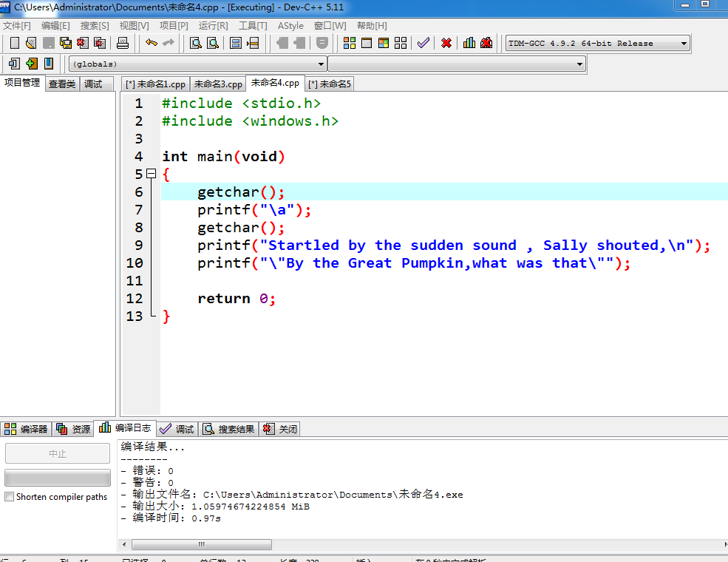Switch to the 未命名1.cpp editor tab
This screenshot has width=728, height=562.
coord(155,84)
